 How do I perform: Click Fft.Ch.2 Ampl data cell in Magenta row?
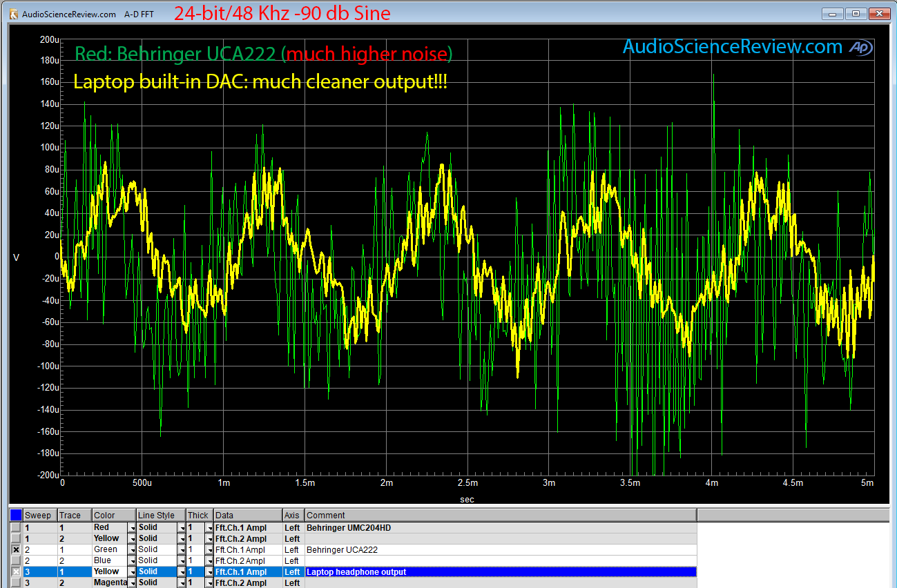[248, 582]
